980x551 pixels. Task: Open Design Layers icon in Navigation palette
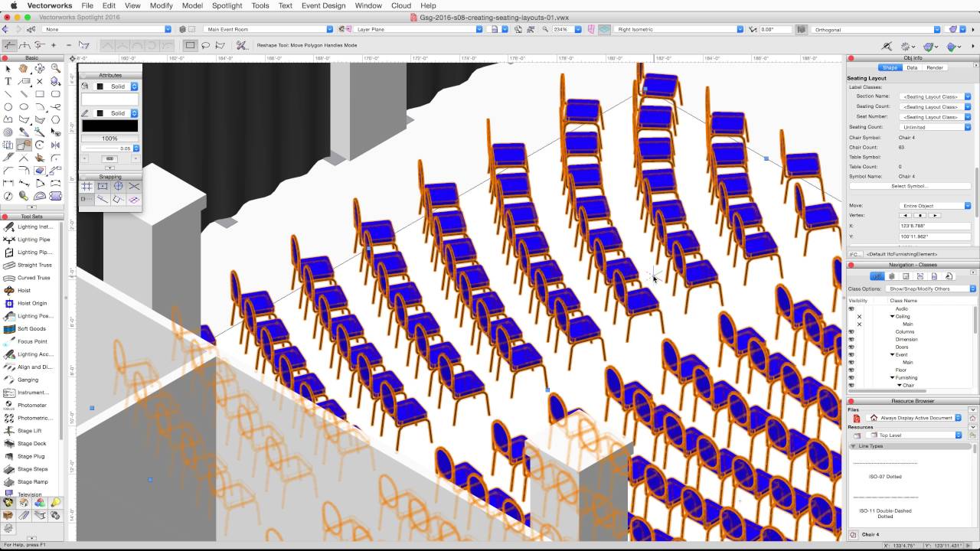tap(892, 276)
